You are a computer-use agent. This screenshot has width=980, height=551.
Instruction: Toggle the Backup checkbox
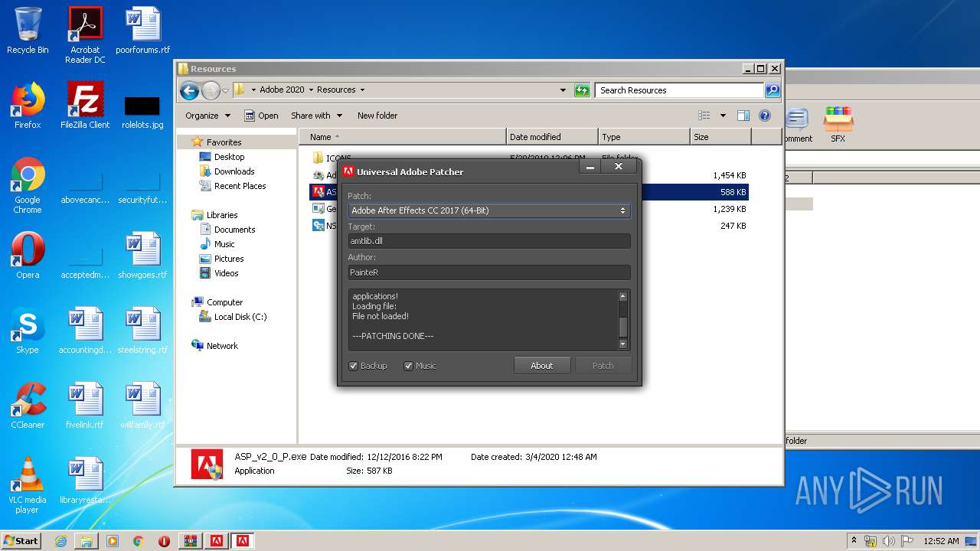pyautogui.click(x=354, y=366)
